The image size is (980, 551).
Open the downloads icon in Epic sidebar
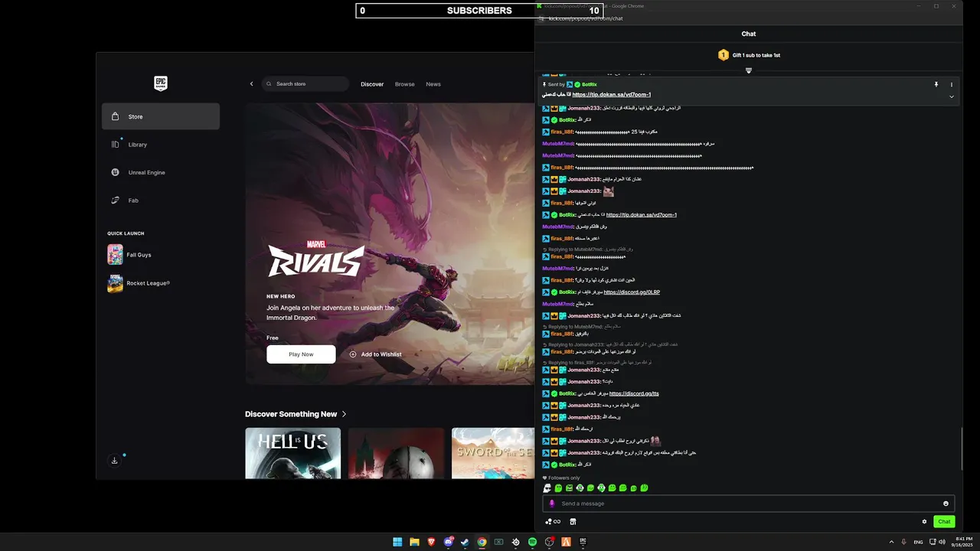[114, 460]
